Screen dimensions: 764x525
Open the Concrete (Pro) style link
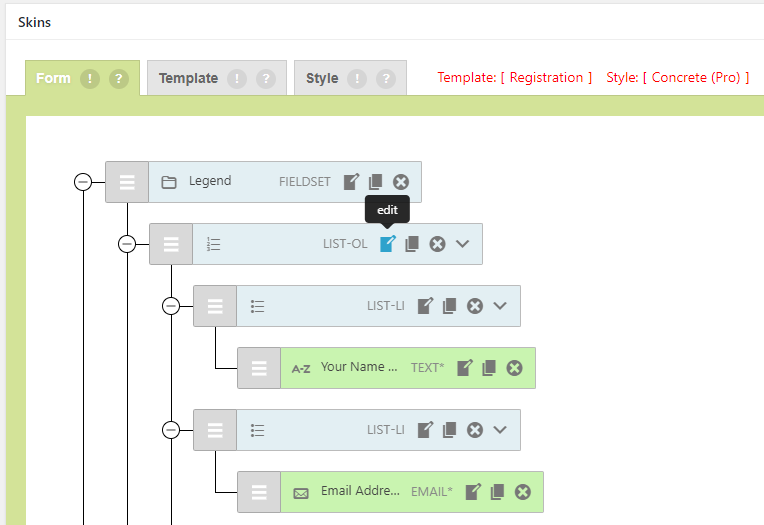point(696,77)
